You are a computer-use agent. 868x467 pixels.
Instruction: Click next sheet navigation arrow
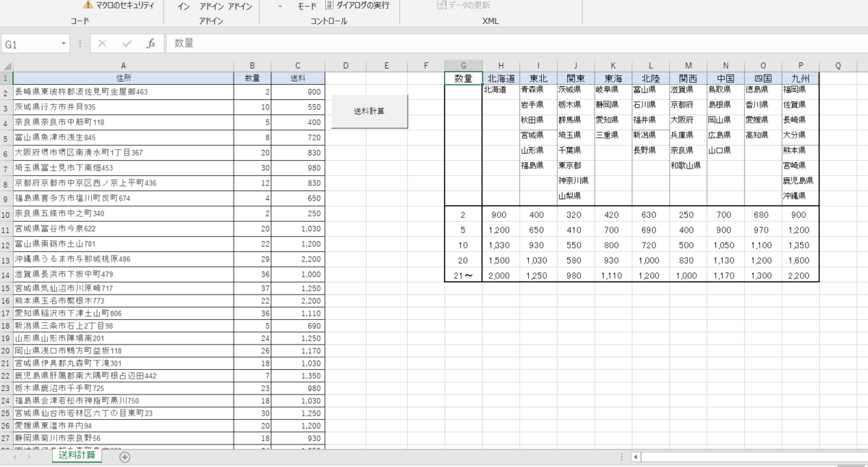(29, 457)
